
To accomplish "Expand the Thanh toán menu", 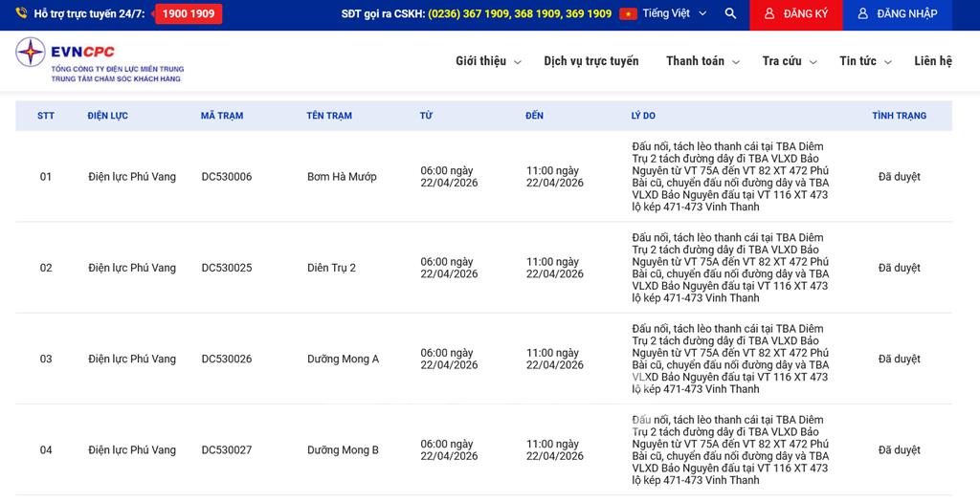I will pyautogui.click(x=702, y=61).
